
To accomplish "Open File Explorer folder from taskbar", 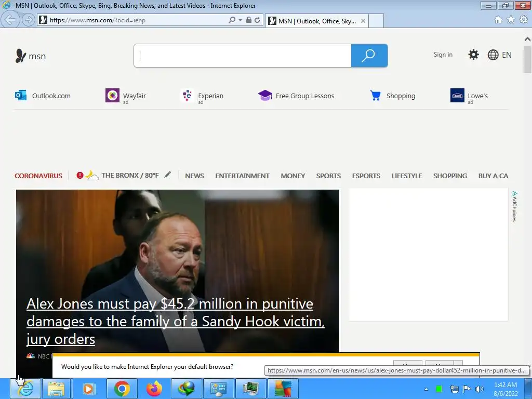I will [56, 389].
